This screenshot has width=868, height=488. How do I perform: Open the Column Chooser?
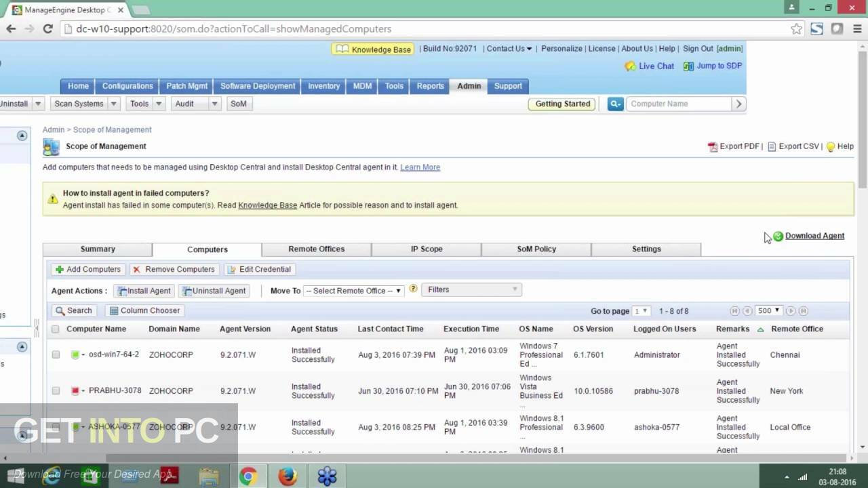(x=144, y=310)
